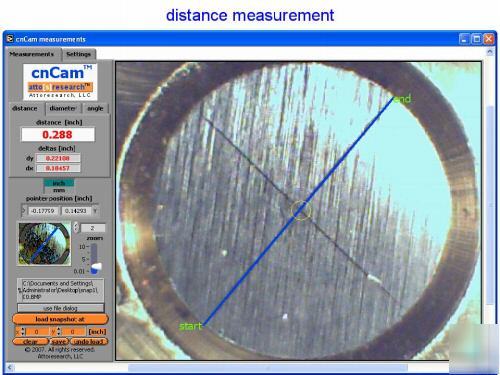
Task: Adjust the vertical zoom slider
Action: (95, 259)
